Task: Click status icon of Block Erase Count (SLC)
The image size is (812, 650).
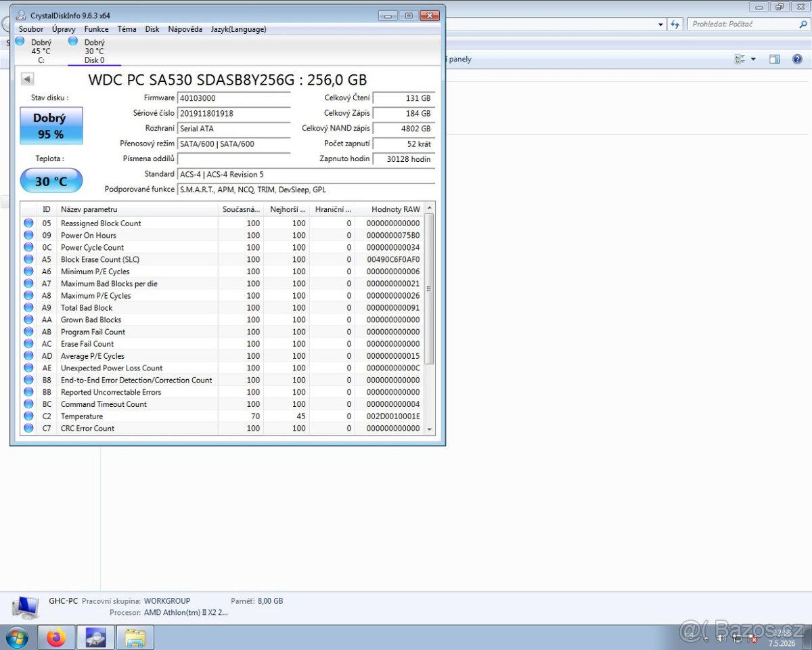Action: (x=28, y=259)
